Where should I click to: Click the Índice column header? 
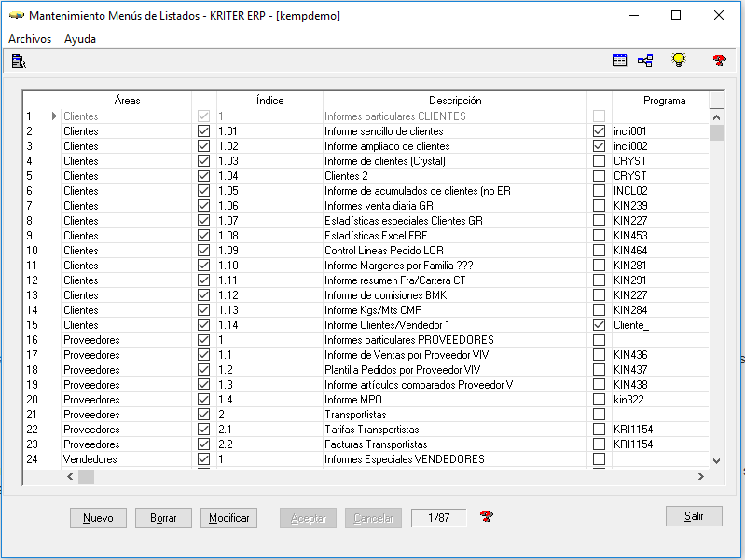click(x=269, y=101)
